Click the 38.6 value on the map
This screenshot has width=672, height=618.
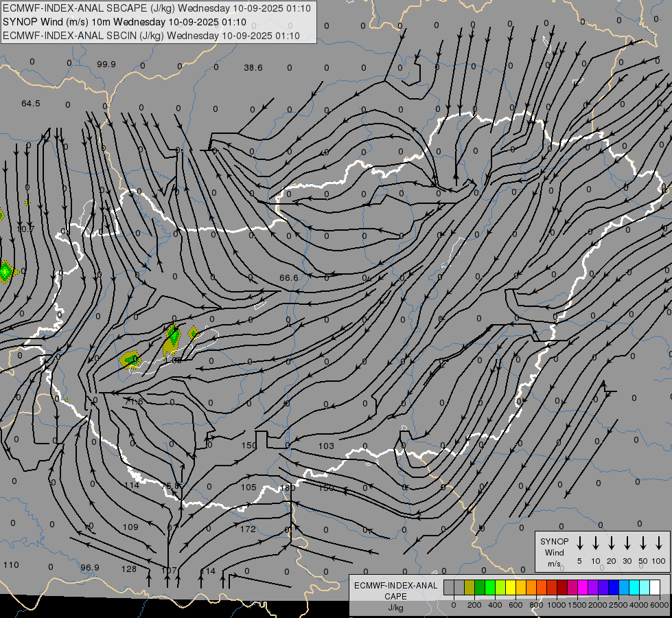tap(253, 68)
